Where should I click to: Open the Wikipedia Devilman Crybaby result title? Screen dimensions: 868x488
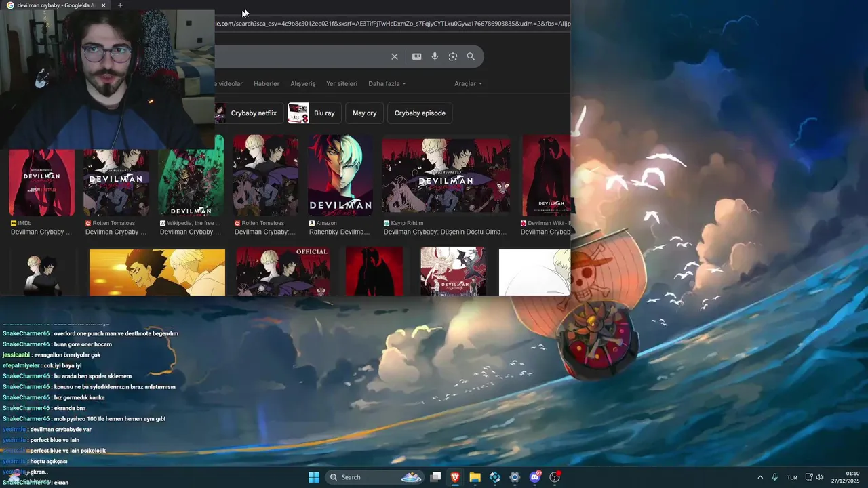click(x=191, y=232)
